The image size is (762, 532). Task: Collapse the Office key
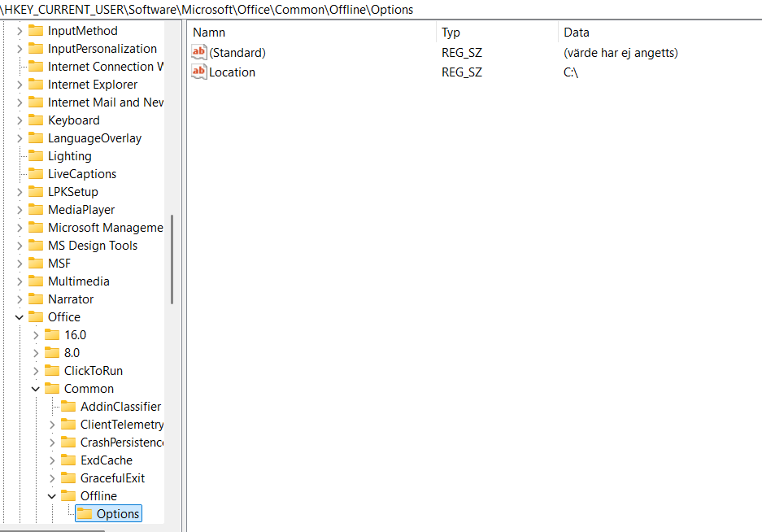pos(20,317)
